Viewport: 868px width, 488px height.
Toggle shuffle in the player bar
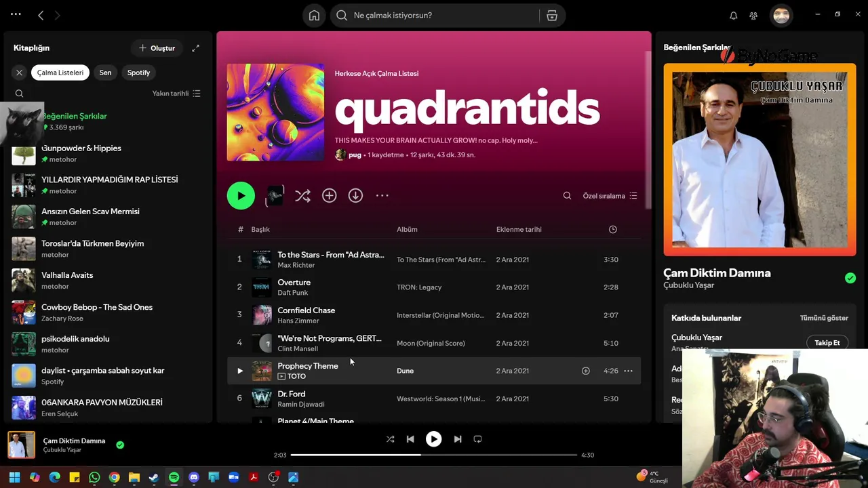pos(390,439)
